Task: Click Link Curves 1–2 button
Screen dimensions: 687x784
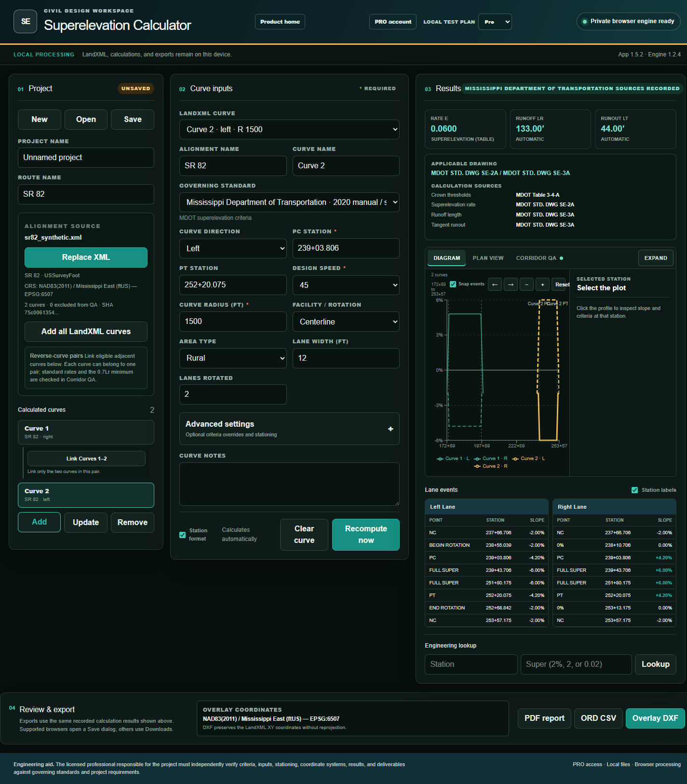Action: point(86,459)
